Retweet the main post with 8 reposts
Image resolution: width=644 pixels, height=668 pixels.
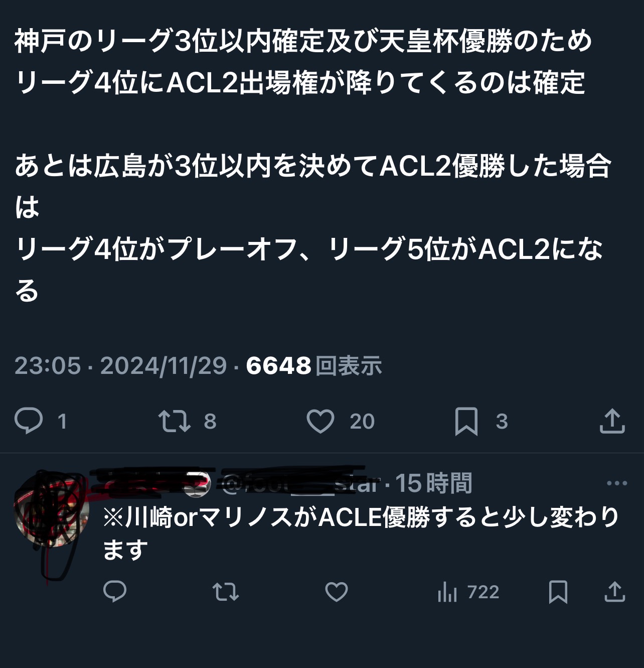click(175, 421)
